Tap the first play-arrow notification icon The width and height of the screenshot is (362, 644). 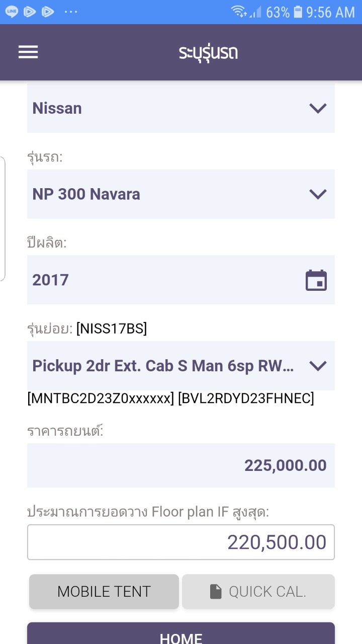tap(30, 12)
